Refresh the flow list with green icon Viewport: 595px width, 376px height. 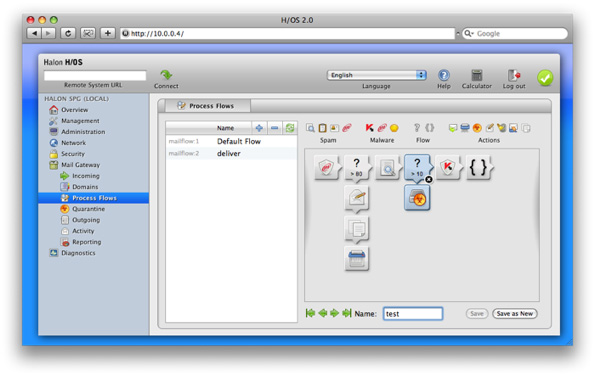[x=290, y=128]
